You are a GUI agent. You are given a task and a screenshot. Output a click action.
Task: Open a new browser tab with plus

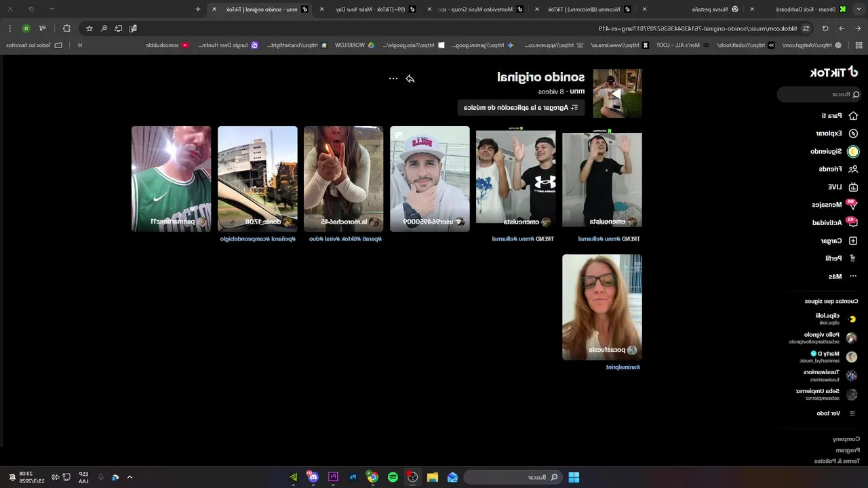point(198,9)
